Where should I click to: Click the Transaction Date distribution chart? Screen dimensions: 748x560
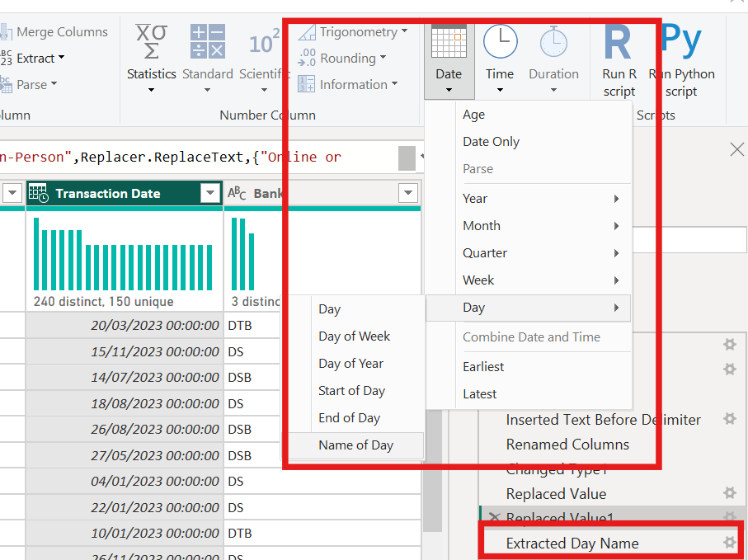pyautogui.click(x=123, y=254)
